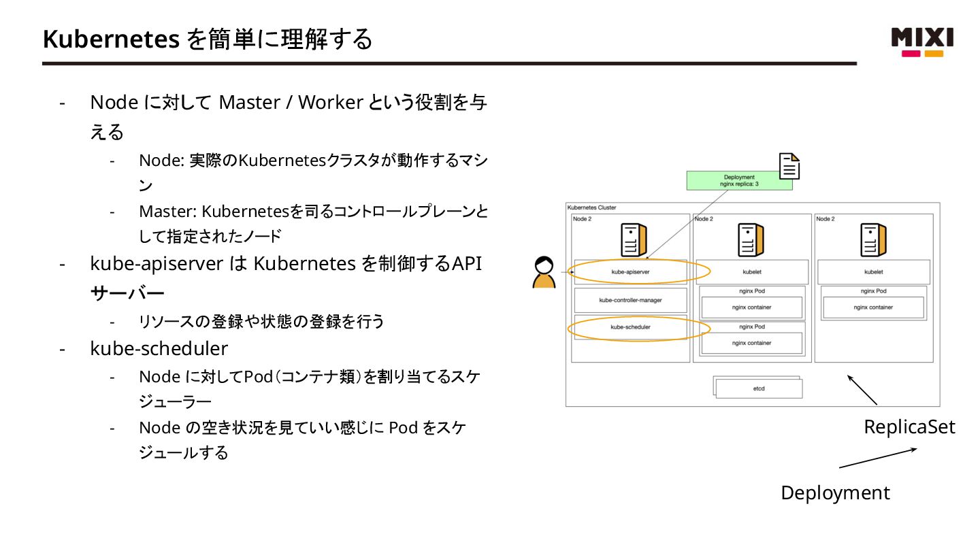Image resolution: width=980 pixels, height=551 pixels.
Task: Select the kube-controller-manager box
Action: (631, 300)
